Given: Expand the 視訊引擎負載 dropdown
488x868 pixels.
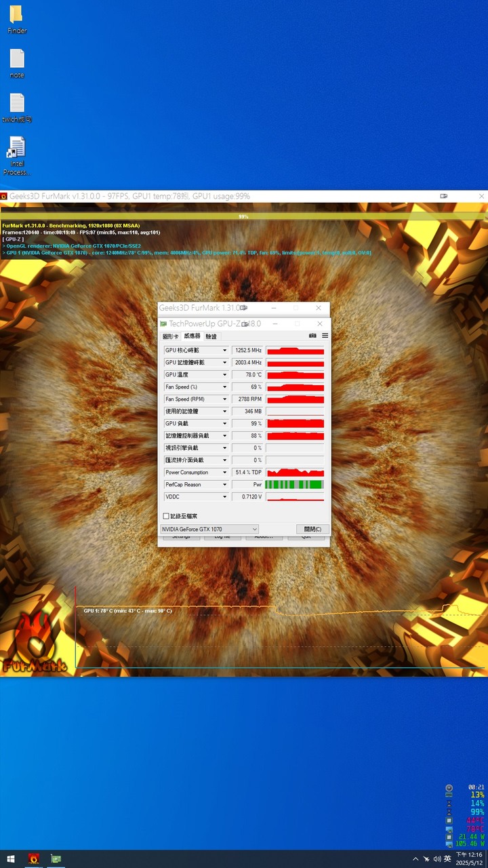Looking at the screenshot, I should 224,448.
